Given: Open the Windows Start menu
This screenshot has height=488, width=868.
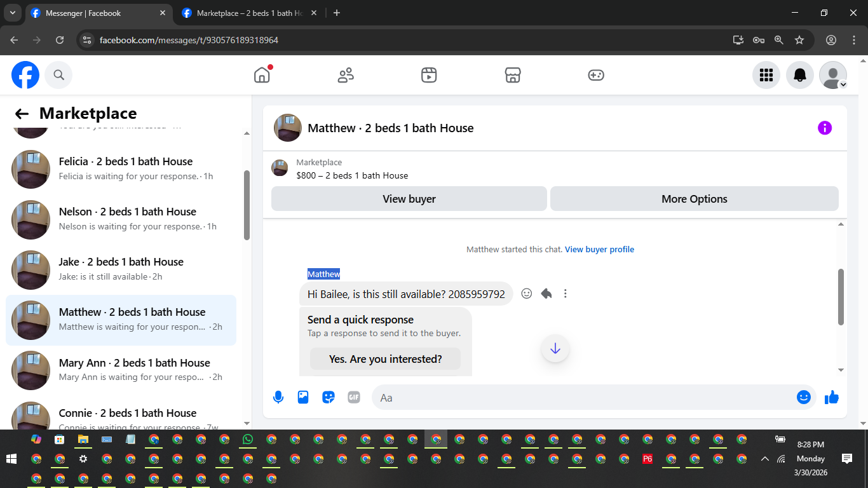Looking at the screenshot, I should (x=11, y=459).
